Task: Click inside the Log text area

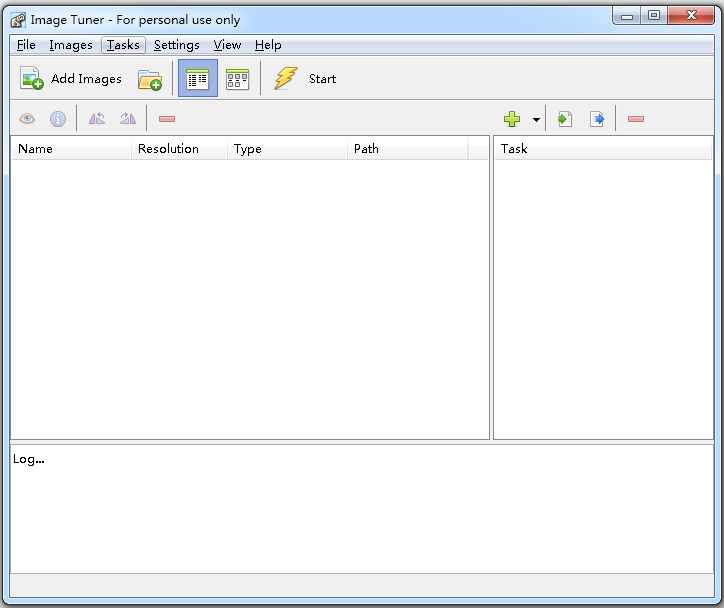Action: coord(362,509)
